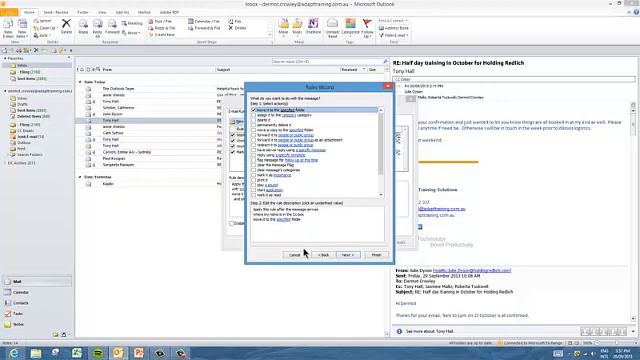Click Finish in the Rules Wizard

click(x=376, y=255)
